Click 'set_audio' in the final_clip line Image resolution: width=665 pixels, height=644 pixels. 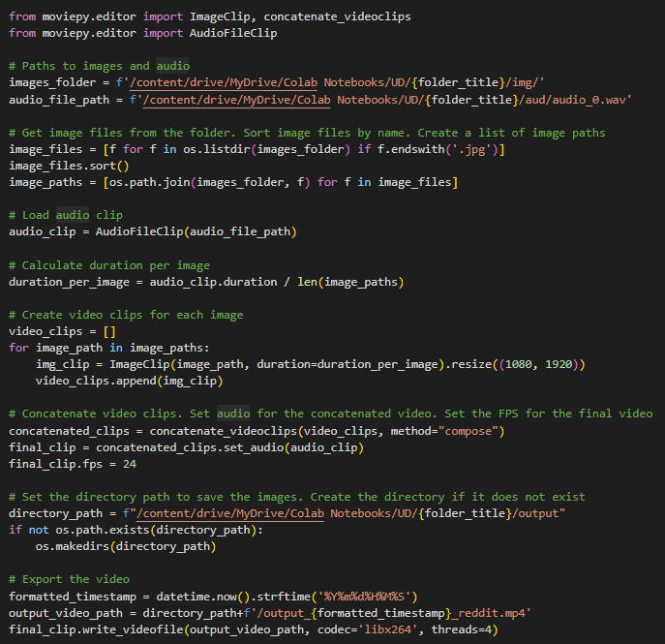click(x=254, y=448)
